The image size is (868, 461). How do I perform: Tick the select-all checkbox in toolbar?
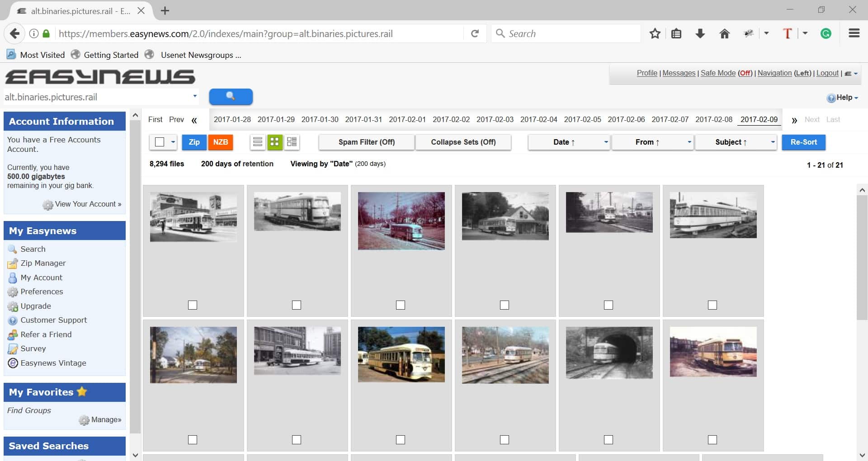(x=160, y=142)
